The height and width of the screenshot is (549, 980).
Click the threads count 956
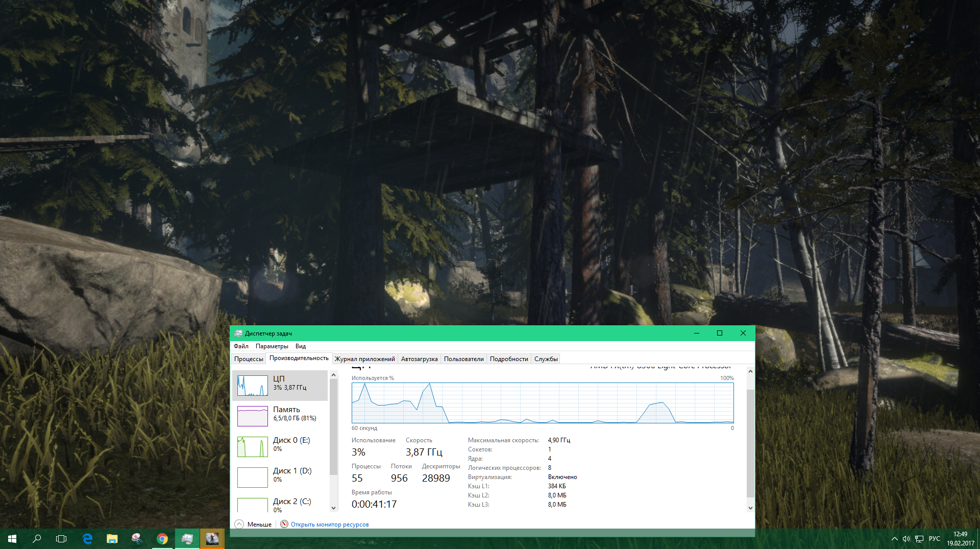click(x=399, y=478)
